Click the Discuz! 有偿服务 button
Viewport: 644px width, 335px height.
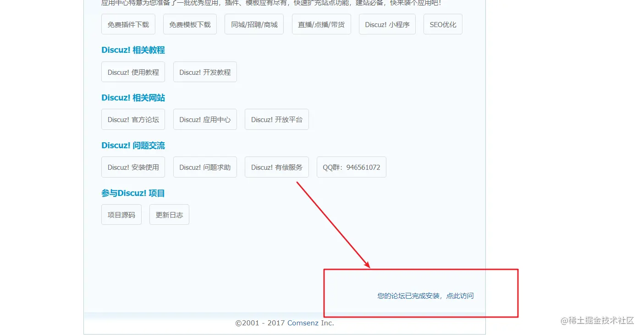point(277,167)
